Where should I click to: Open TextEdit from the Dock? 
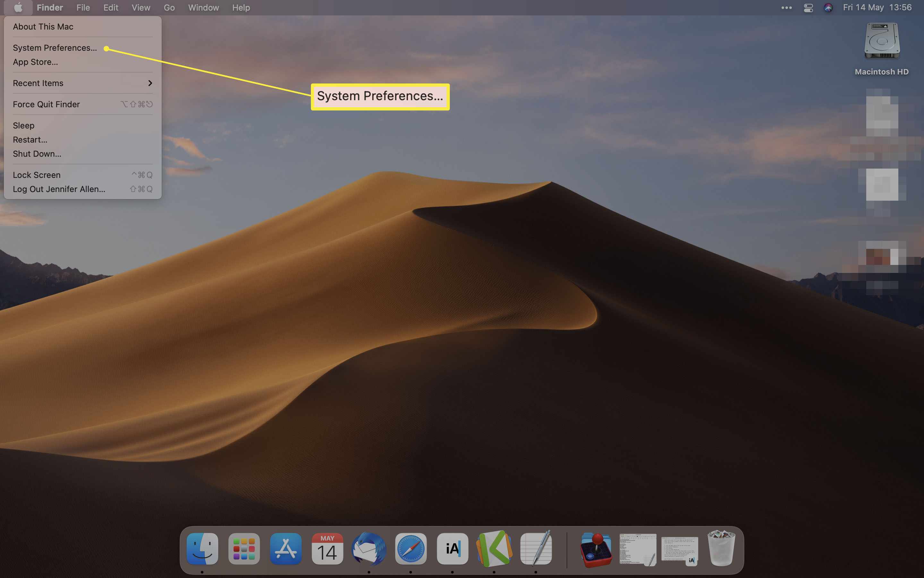[x=536, y=549]
